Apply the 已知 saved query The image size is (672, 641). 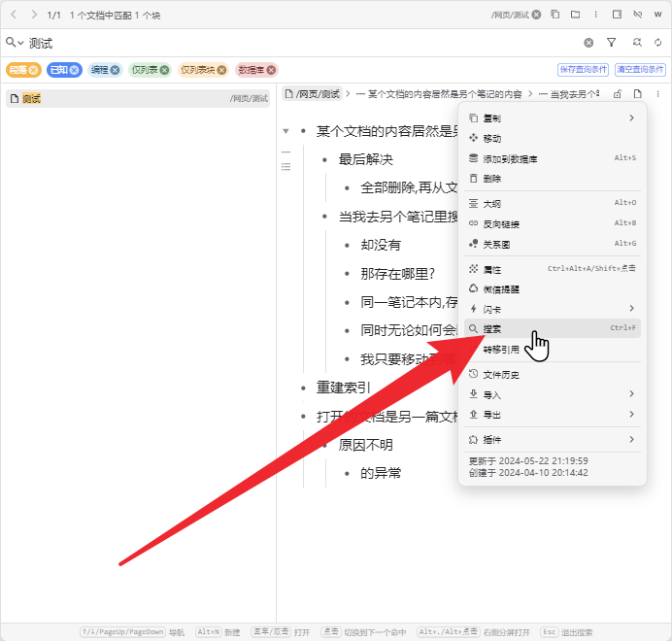pos(59,70)
